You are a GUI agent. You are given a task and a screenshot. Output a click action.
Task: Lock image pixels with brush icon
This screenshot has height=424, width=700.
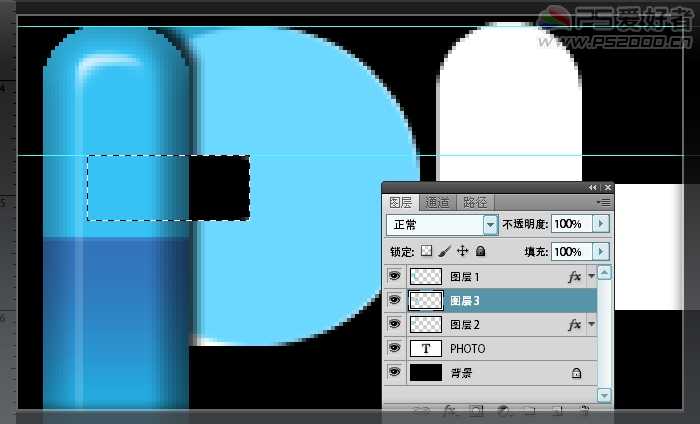click(x=444, y=251)
